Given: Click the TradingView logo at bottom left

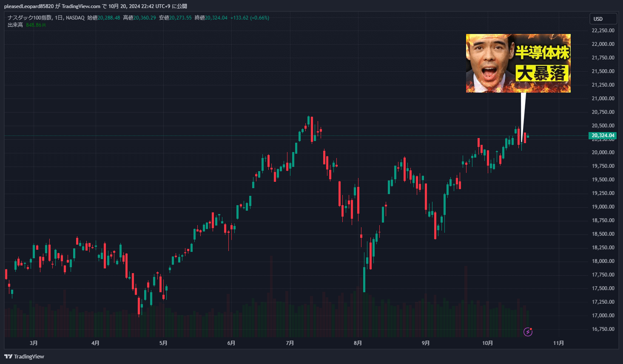Looking at the screenshot, I should point(24,356).
